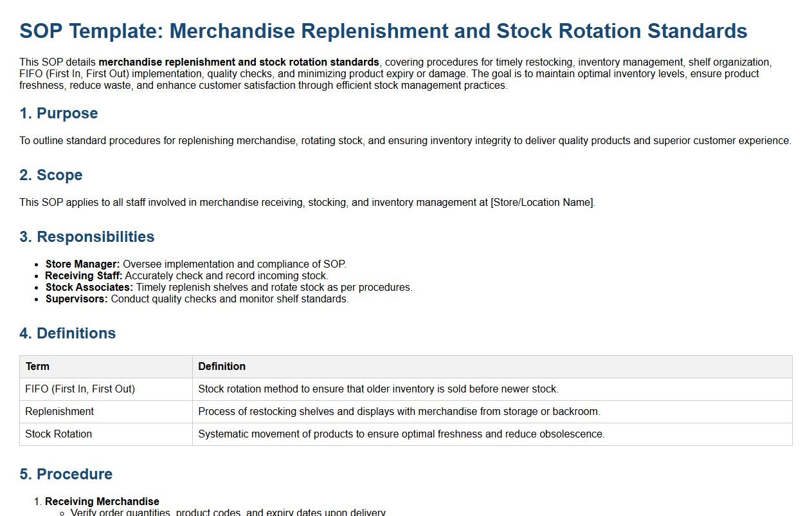This screenshot has height=516, width=812.
Task: Click the 'FIFO (First In, First Out)' table cell
Action: [x=80, y=389]
